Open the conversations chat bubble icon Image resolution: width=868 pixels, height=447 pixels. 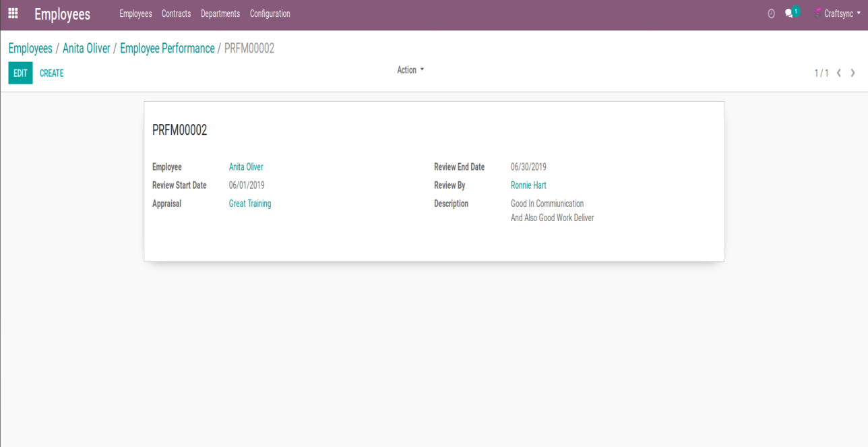(x=789, y=13)
